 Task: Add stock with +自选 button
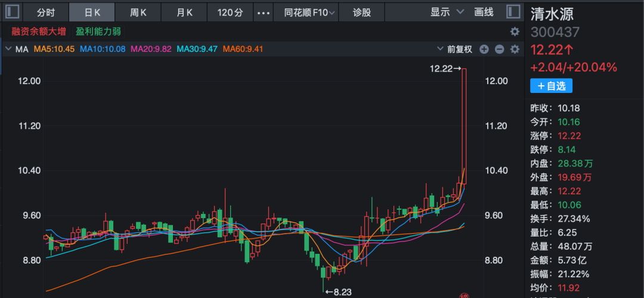tap(551, 86)
